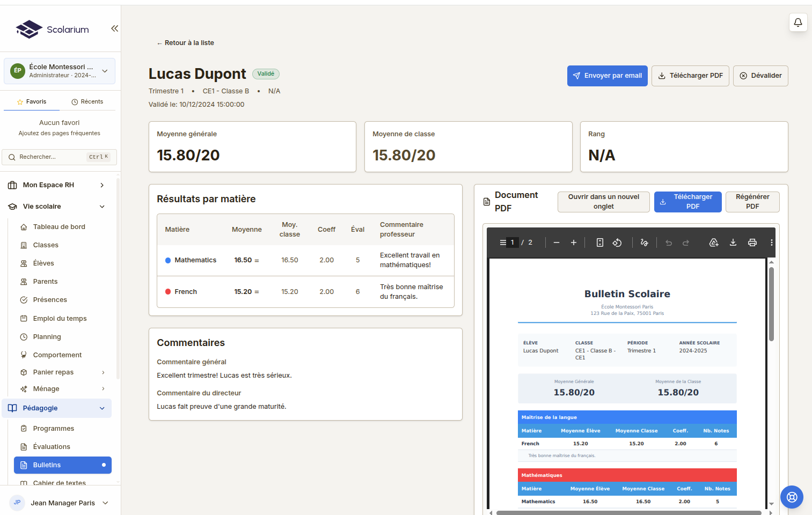The width and height of the screenshot is (812, 515).
Task: Print the PDF document
Action: point(752,242)
